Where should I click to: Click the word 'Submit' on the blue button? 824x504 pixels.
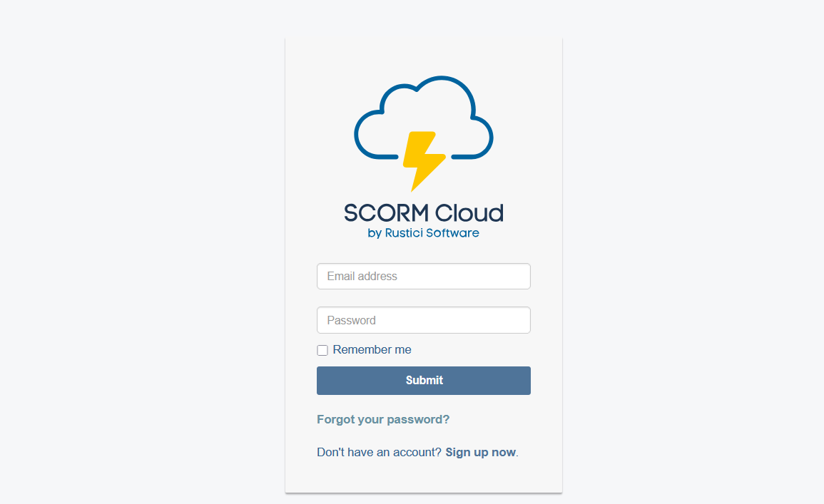click(x=424, y=380)
